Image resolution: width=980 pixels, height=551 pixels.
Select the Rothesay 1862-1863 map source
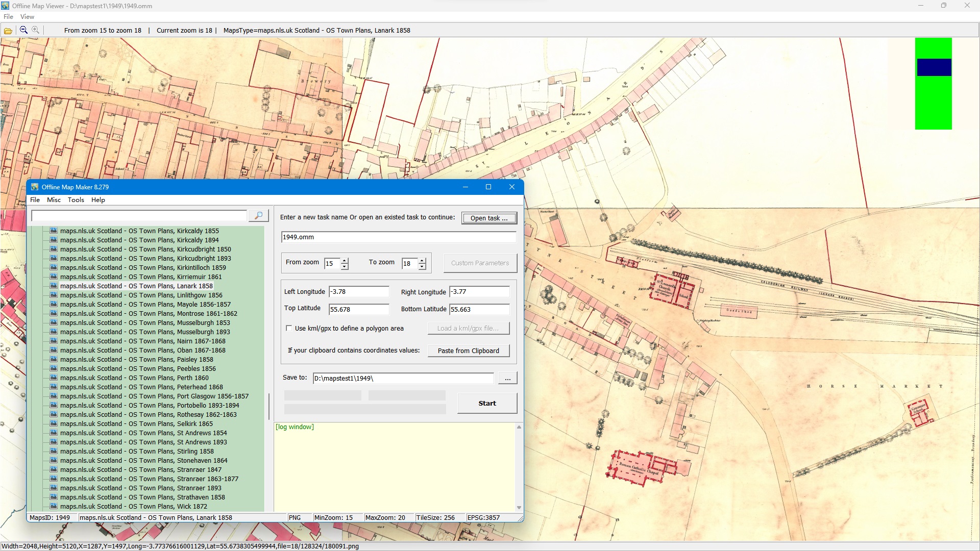[149, 414]
